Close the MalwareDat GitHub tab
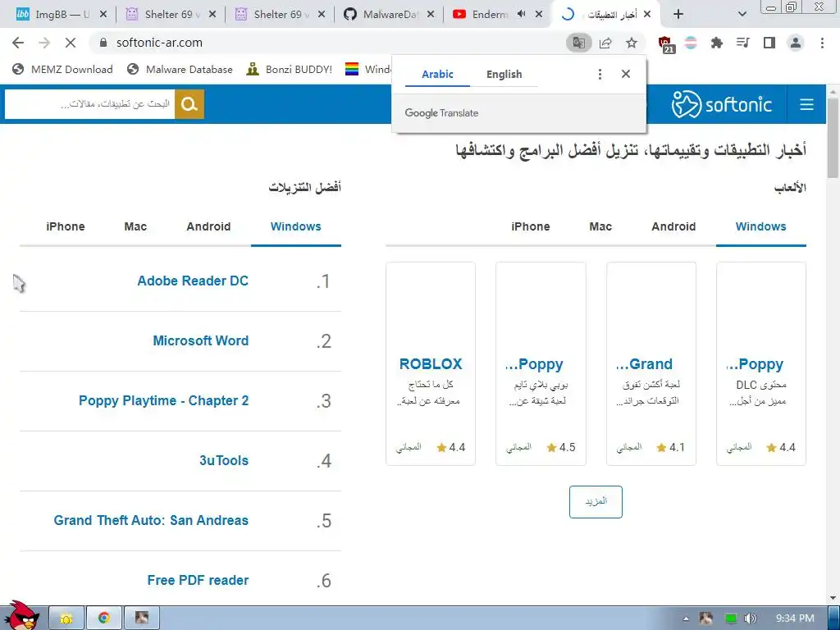 coord(431,15)
